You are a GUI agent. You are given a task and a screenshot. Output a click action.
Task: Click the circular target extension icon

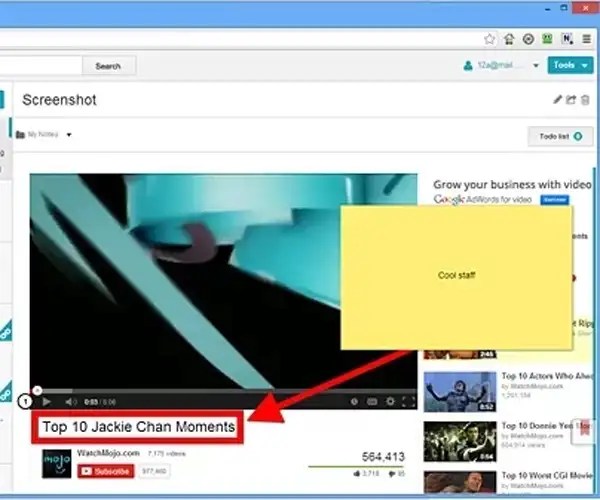click(x=528, y=39)
